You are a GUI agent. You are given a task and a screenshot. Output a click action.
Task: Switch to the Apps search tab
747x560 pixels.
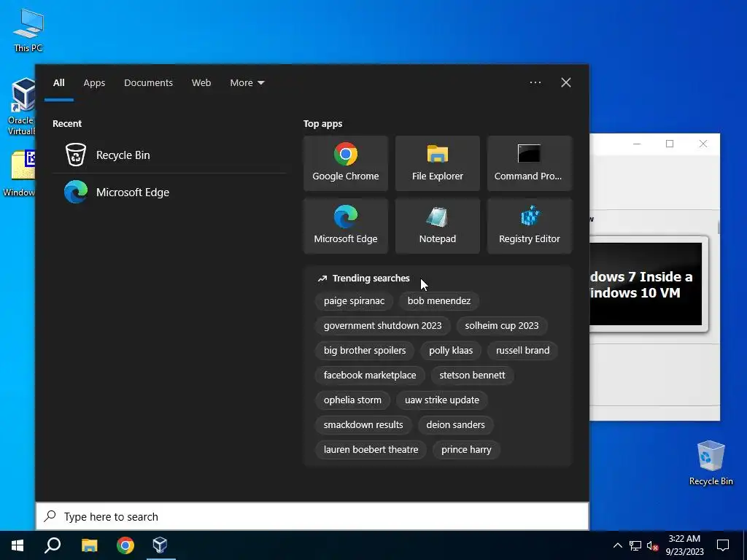coord(94,82)
